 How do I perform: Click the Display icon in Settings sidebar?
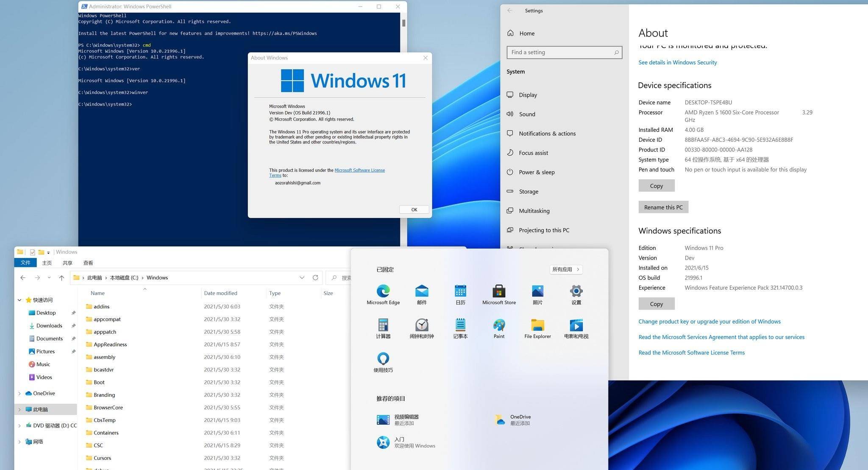tap(510, 95)
